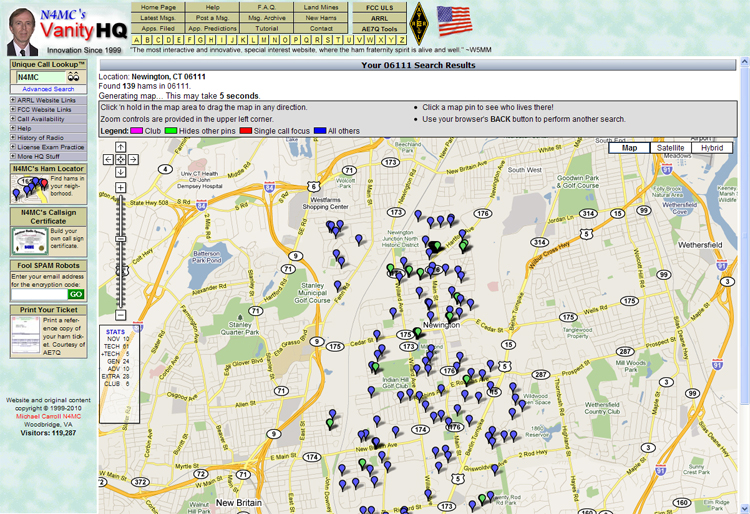Select the standard Map view
The height and width of the screenshot is (514, 750).
[x=629, y=148]
